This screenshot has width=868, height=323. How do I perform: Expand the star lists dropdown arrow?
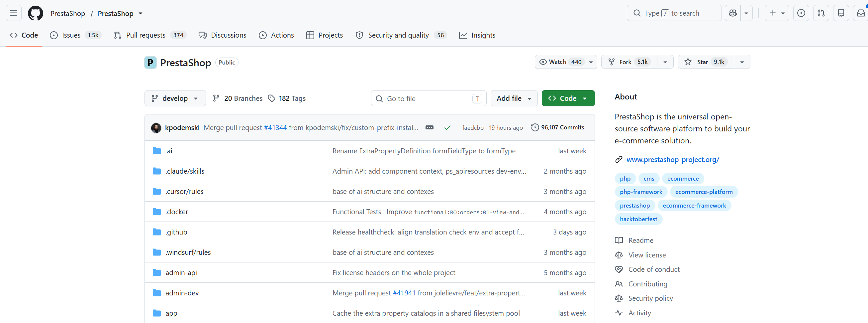point(742,62)
